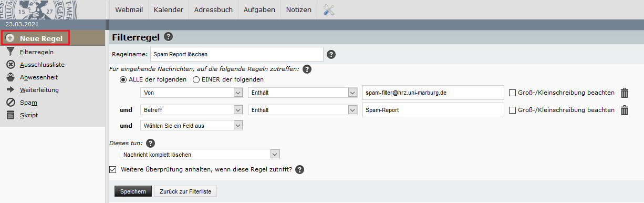Open Weiterleitung settings link

coord(39,90)
